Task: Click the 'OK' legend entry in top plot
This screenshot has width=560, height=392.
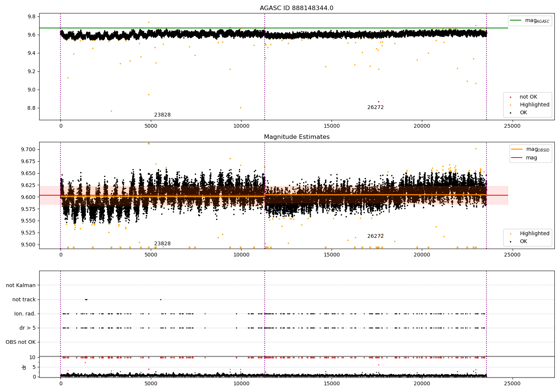Action: [x=523, y=113]
